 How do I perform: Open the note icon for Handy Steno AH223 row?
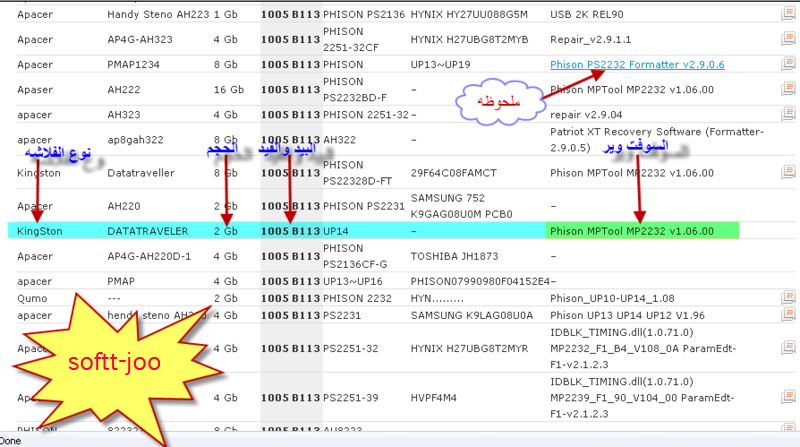pyautogui.click(x=788, y=14)
